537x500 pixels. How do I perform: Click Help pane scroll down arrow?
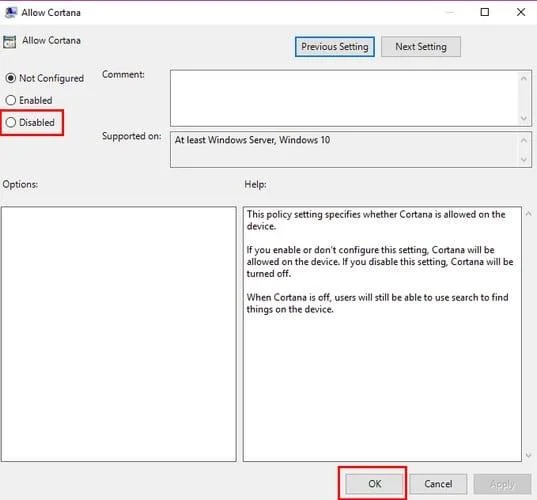click(528, 455)
